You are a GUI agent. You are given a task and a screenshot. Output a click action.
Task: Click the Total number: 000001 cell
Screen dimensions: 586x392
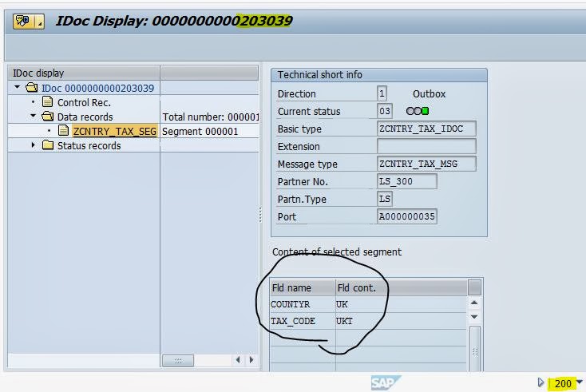[211, 117]
